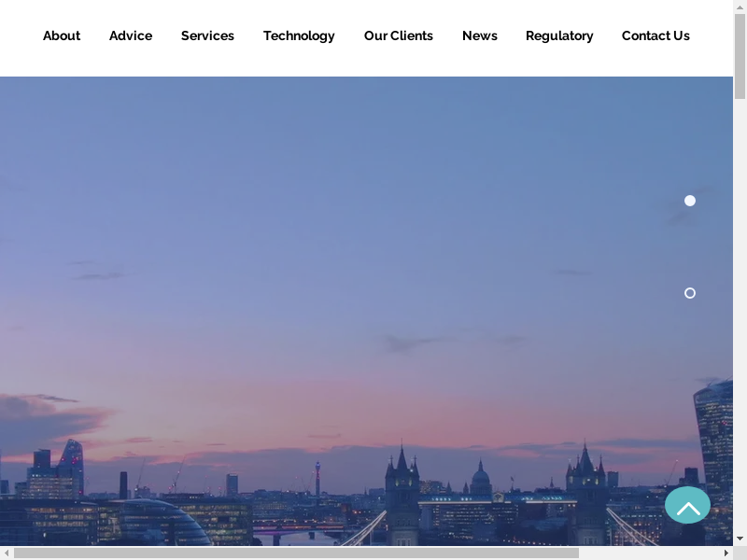747x560 pixels.
Task: Go to the Advice section
Action: (131, 35)
